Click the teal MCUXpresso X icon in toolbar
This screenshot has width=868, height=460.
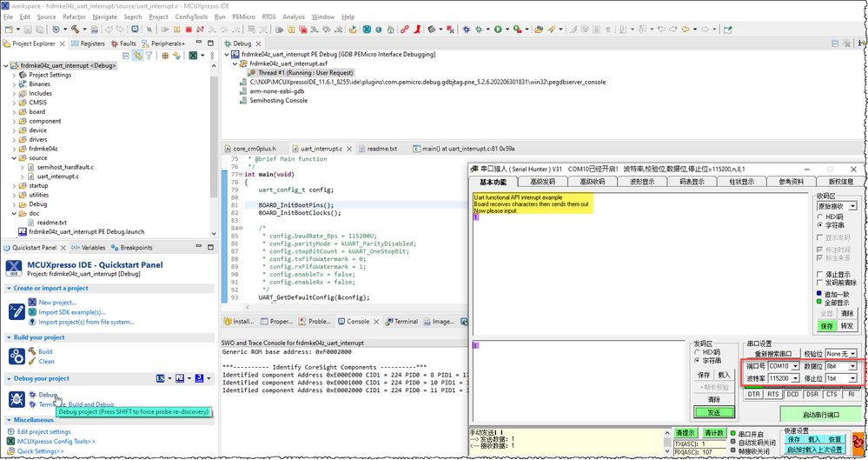[367, 29]
